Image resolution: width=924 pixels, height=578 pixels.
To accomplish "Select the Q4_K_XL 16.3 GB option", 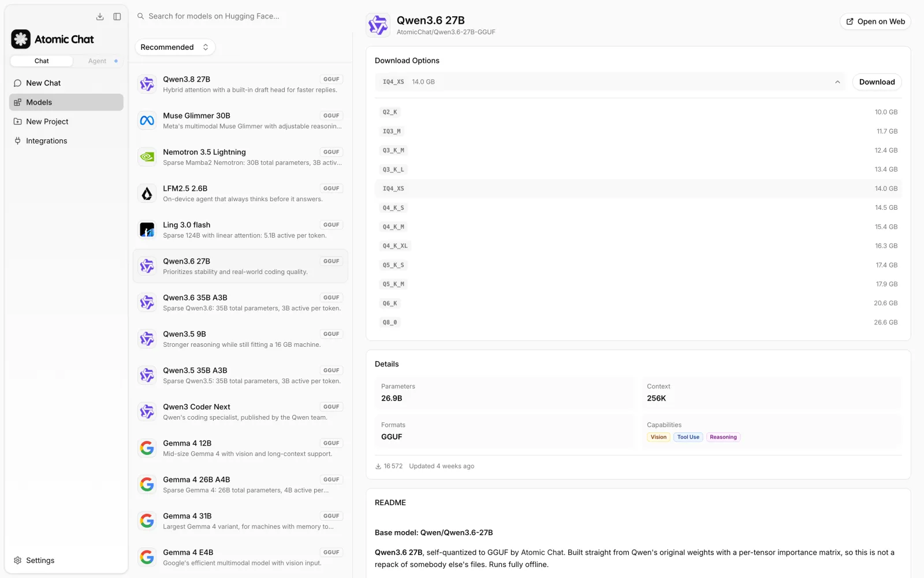I will (638, 246).
